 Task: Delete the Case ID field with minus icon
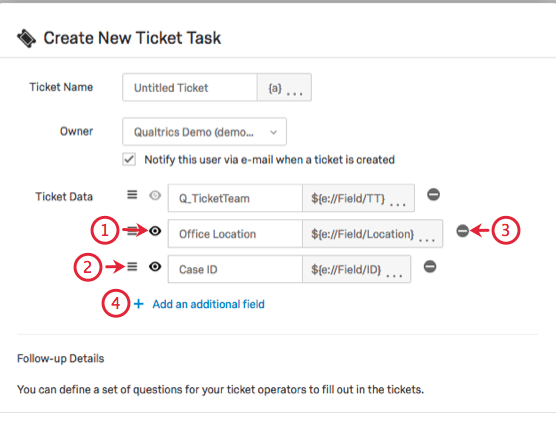pyautogui.click(x=430, y=267)
